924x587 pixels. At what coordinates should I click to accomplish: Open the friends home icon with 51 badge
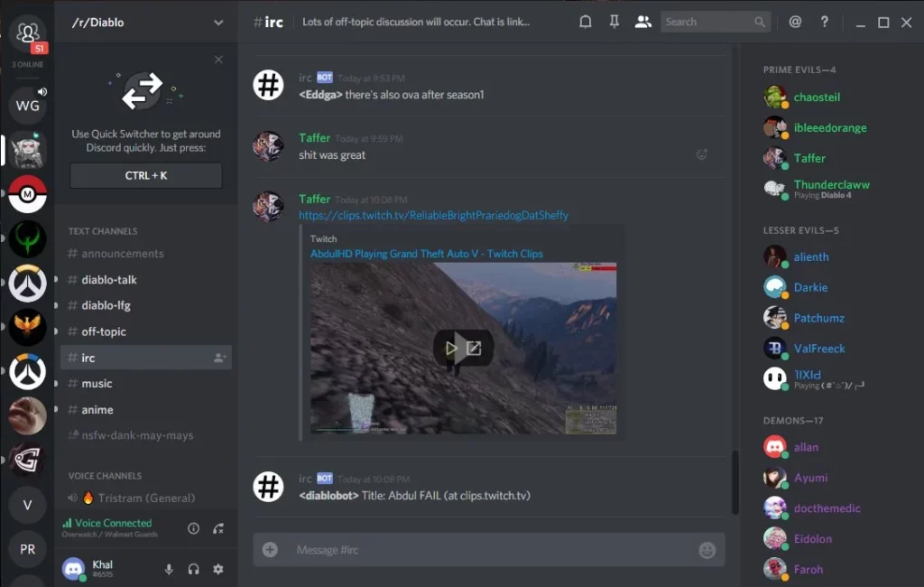pyautogui.click(x=27, y=32)
